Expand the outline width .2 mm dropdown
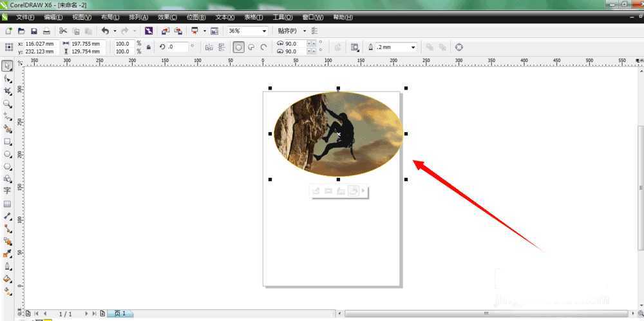The image size is (644, 321). coord(413,47)
